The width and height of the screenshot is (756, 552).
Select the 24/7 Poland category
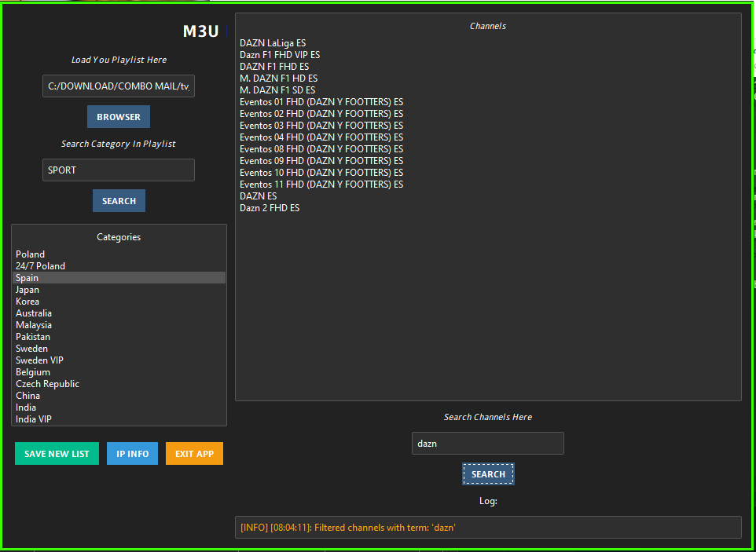119,266
